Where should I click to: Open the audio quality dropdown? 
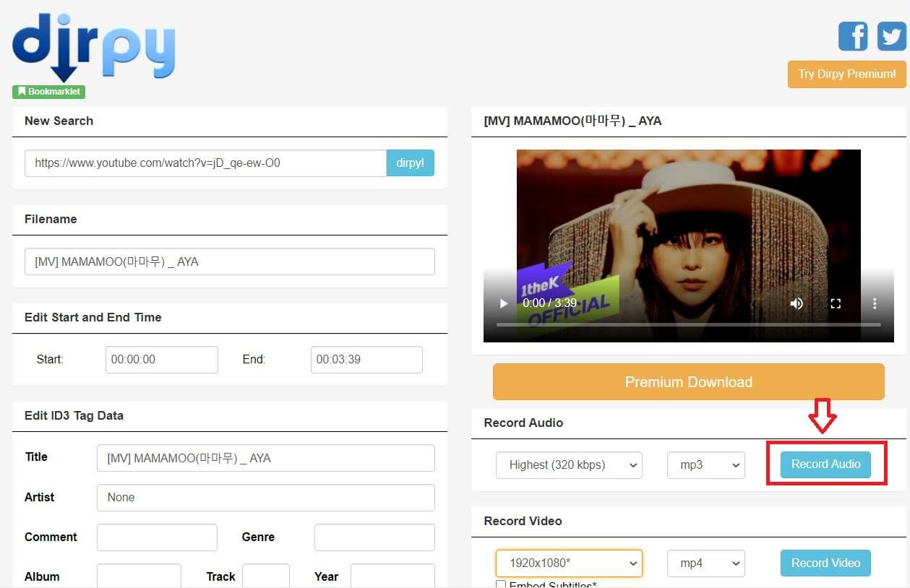[x=569, y=465]
